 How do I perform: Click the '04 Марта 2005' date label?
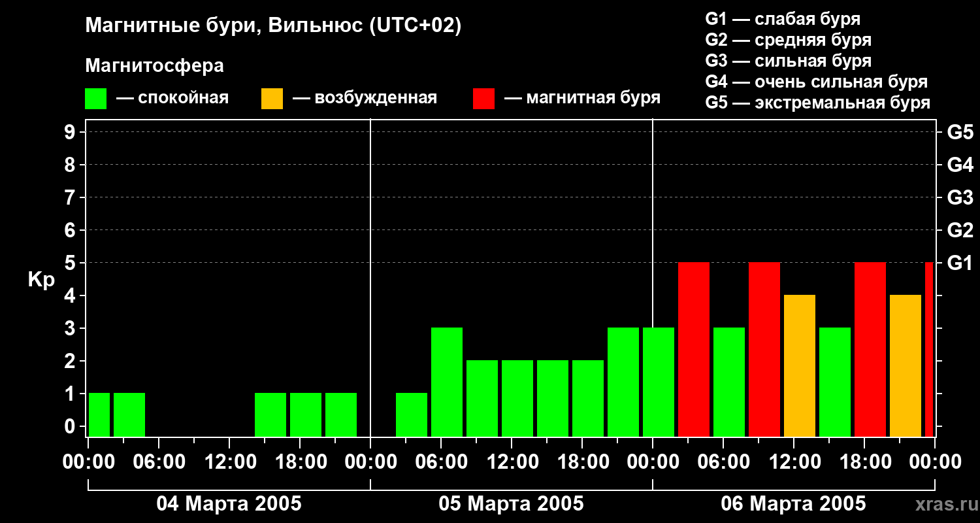(229, 504)
